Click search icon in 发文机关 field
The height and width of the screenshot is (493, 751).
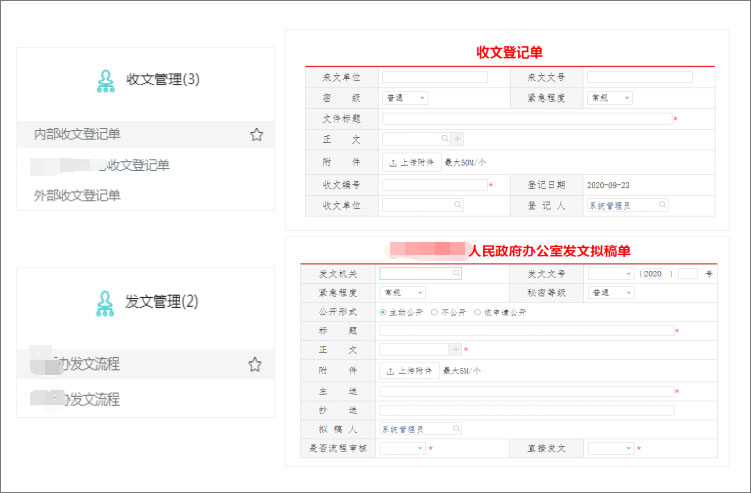click(456, 273)
